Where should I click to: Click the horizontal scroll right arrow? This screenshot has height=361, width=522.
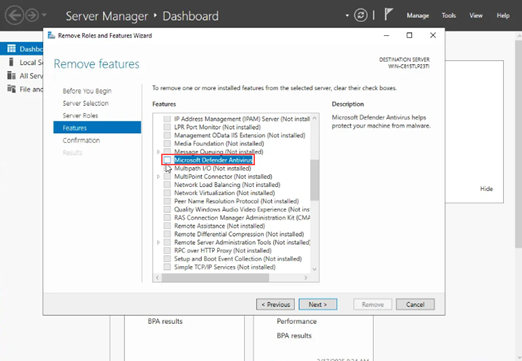[x=306, y=277]
